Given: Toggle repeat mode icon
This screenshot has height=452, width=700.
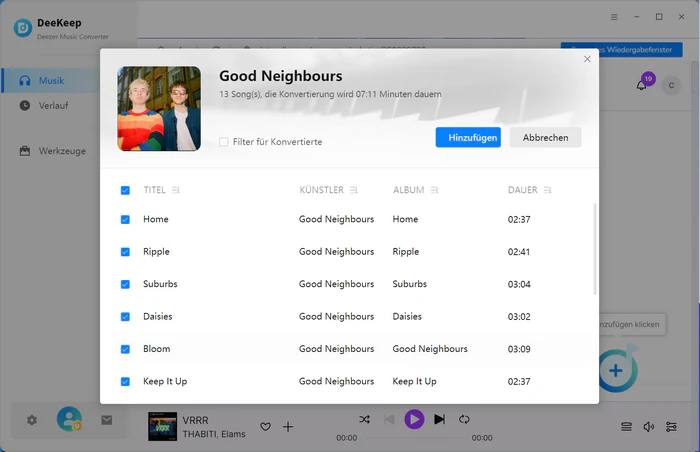Looking at the screenshot, I should 464,419.
